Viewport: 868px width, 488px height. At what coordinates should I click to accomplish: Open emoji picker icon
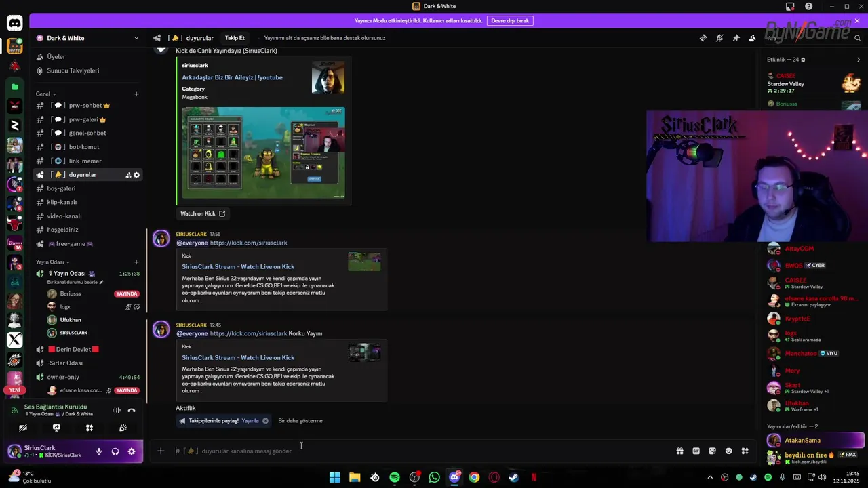point(729,451)
